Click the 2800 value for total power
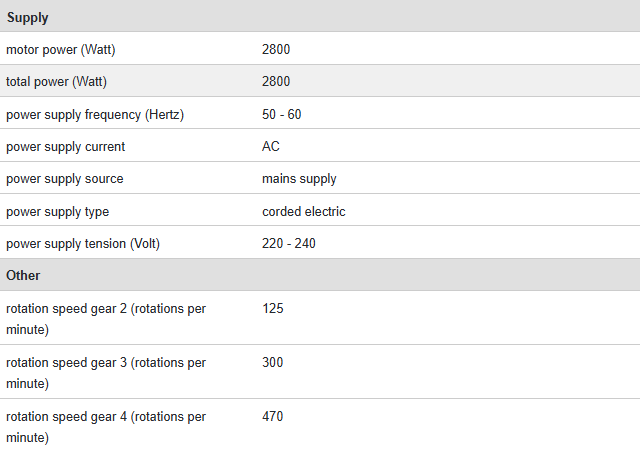640x452 pixels. [x=276, y=82]
